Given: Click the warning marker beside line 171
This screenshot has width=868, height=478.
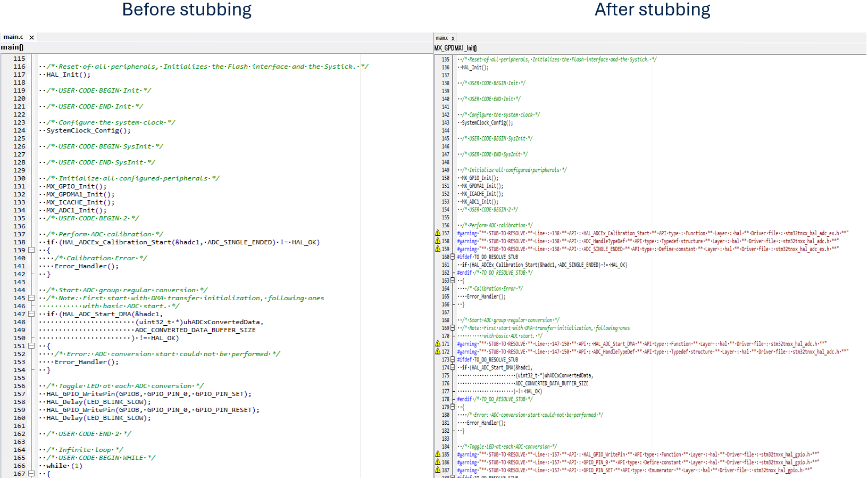Looking at the screenshot, I should [438, 344].
